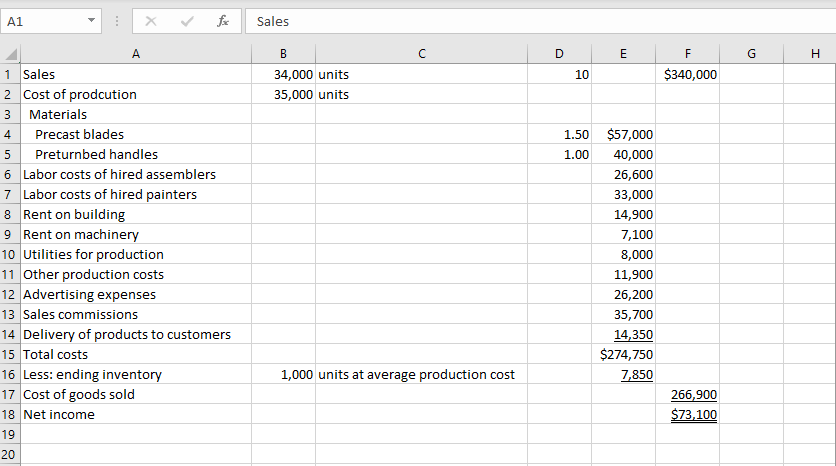This screenshot has width=836, height=466.
Task: Click the 'Precast blades' cell
Action: [x=136, y=134]
